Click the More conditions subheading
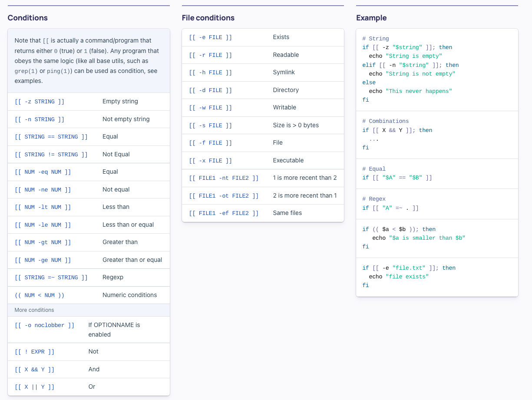The image size is (532, 400). coord(34,310)
